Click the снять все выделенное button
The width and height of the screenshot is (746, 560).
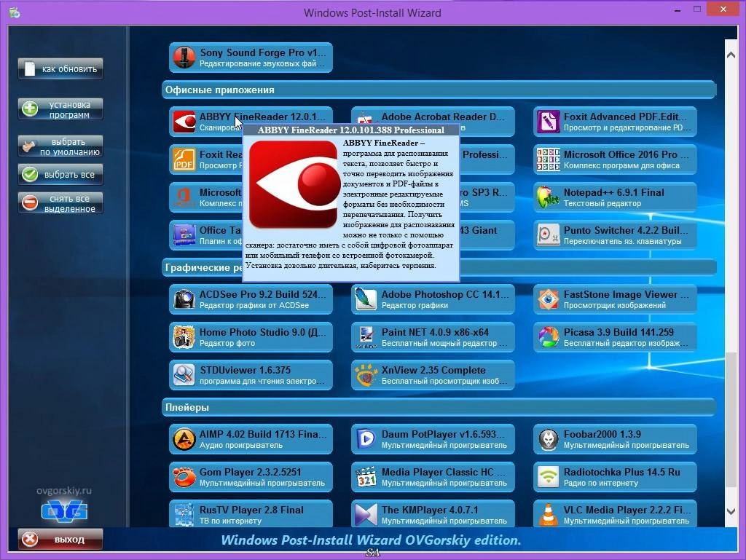(x=60, y=203)
